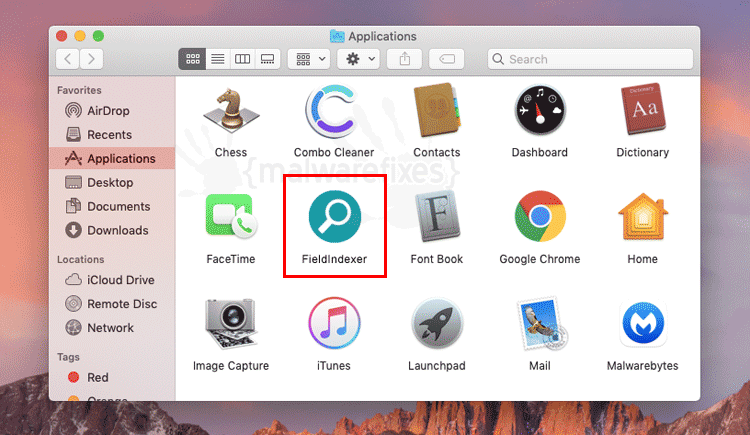
Task: Click the Applications folder title icon
Action: [337, 36]
